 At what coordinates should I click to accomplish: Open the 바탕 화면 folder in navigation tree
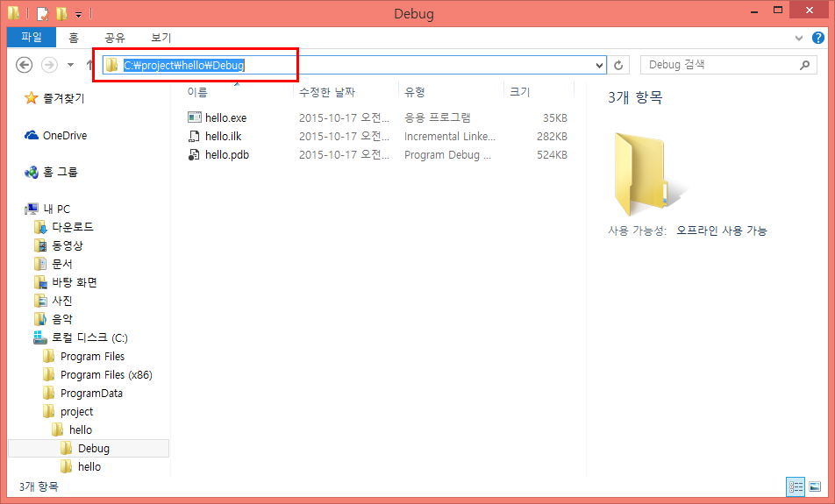tap(74, 282)
